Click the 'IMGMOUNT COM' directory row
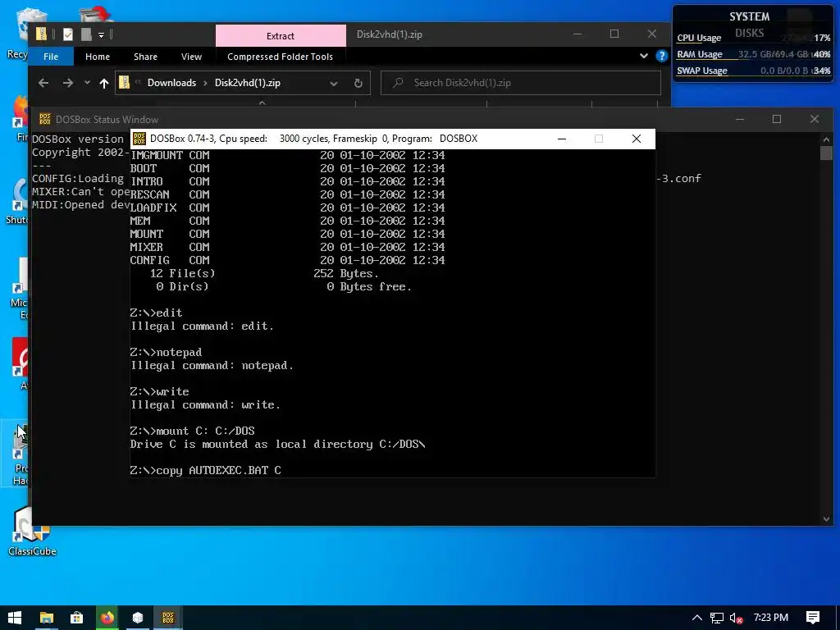 287,155
